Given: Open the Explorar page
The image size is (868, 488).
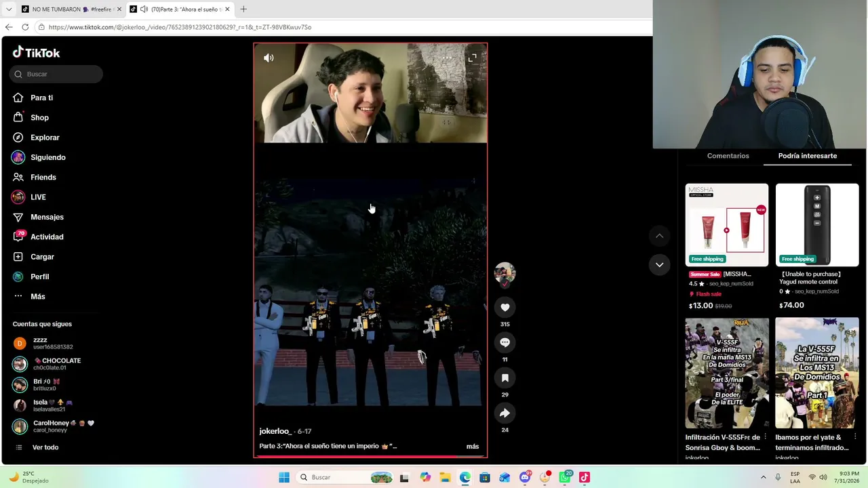Looking at the screenshot, I should click(x=36, y=138).
